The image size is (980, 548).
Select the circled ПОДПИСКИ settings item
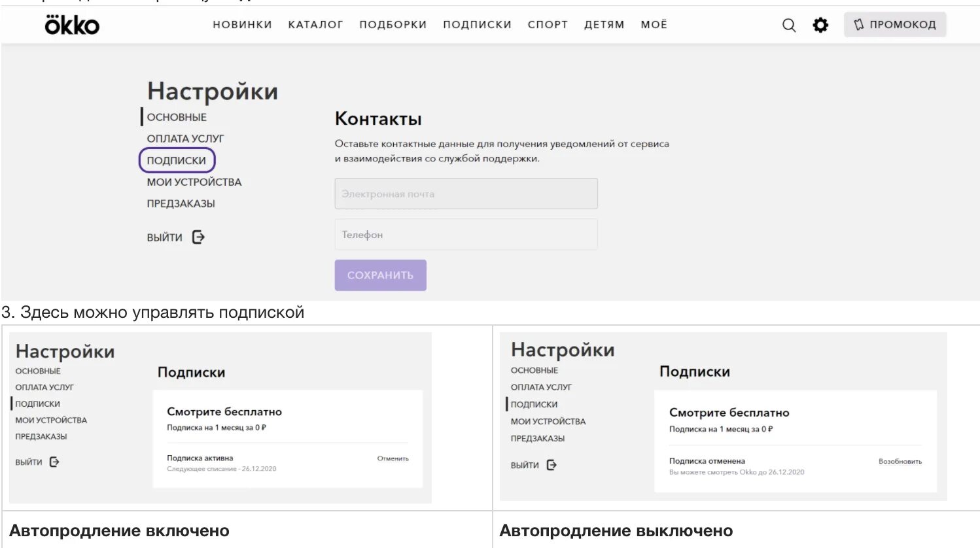click(177, 160)
